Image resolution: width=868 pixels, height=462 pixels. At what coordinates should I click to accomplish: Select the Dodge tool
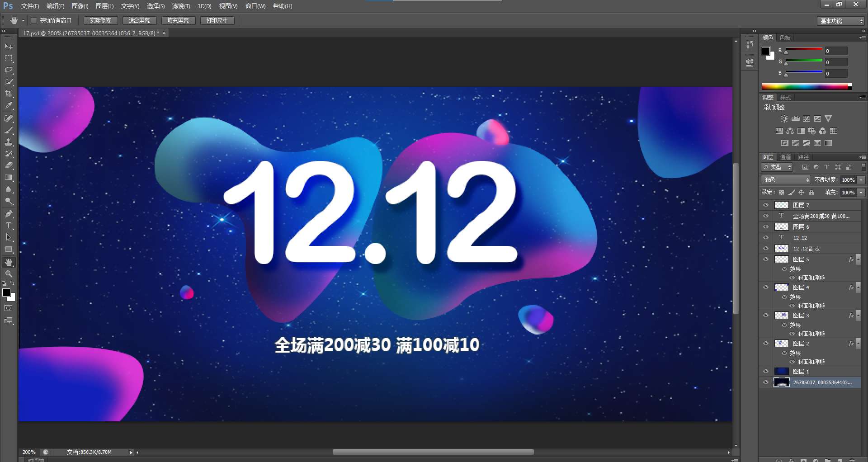tap(9, 201)
